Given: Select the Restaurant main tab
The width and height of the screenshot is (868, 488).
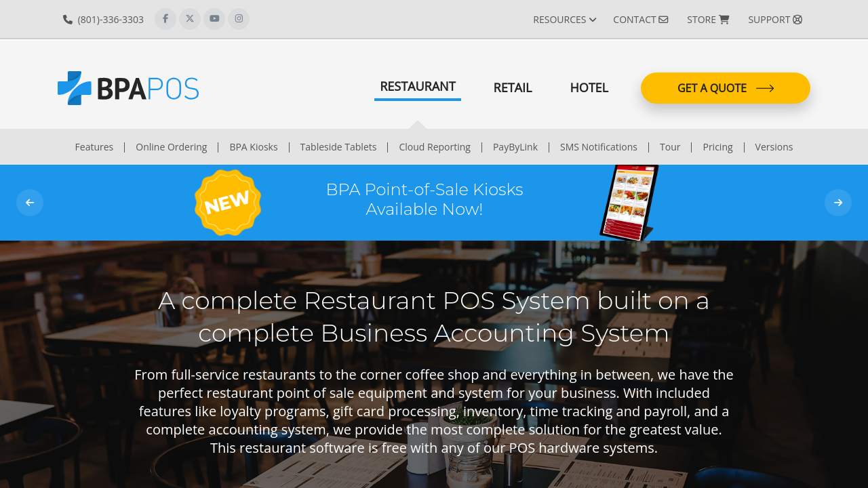Looking at the screenshot, I should [418, 87].
